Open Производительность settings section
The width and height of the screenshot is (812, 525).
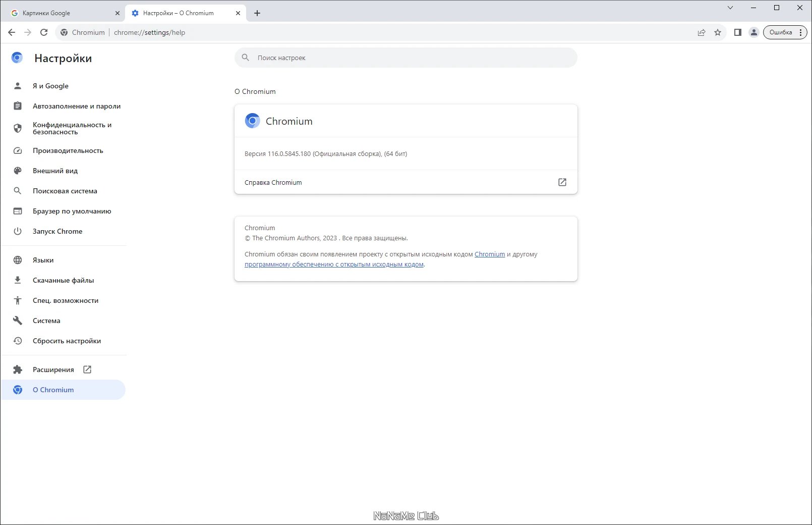click(63, 150)
